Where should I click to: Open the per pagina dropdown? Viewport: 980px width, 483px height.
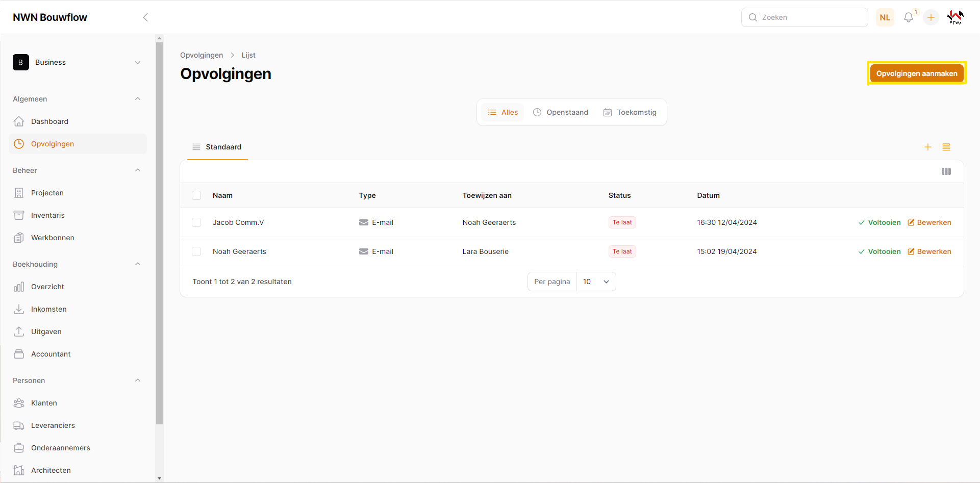[x=596, y=282]
